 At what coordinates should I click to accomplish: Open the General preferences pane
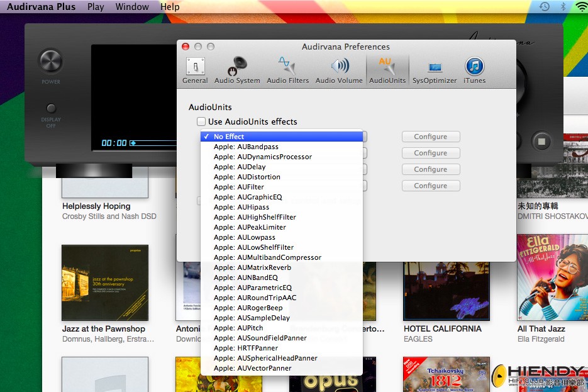[195, 70]
